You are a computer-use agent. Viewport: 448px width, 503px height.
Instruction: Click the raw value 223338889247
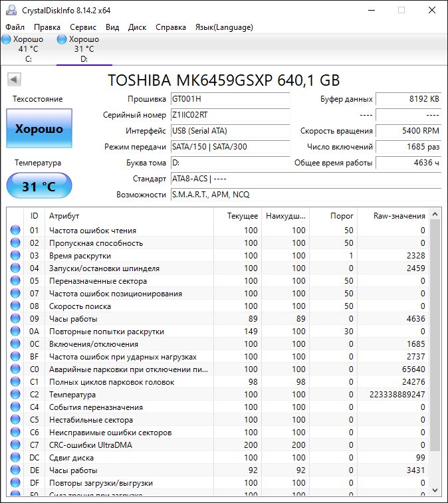point(397,394)
